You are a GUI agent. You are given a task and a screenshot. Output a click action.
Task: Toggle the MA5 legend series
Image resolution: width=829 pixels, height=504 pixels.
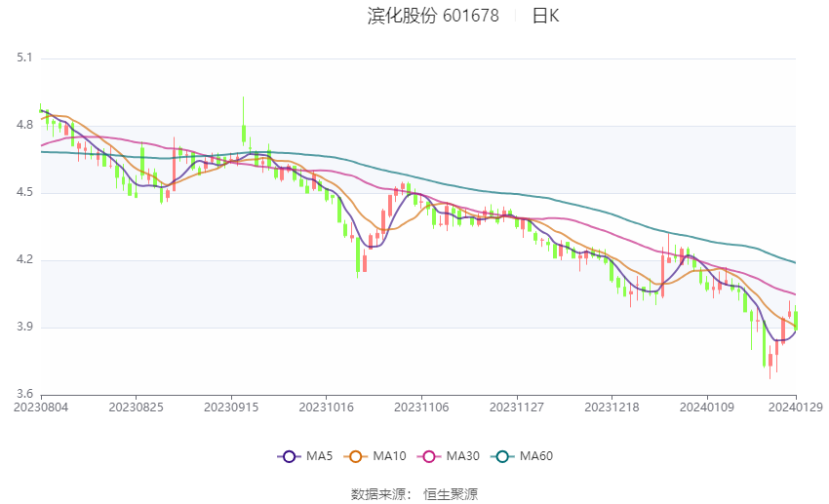coord(305,456)
